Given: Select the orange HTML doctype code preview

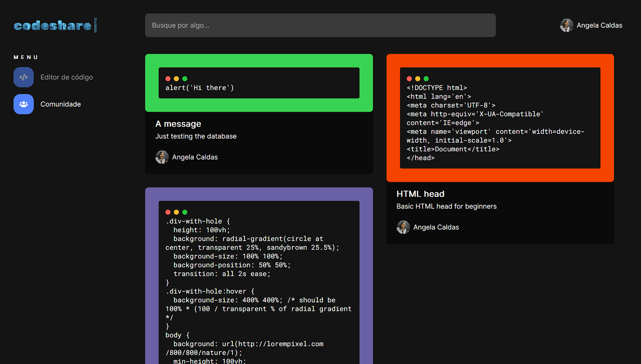Looking at the screenshot, I should pos(500,123).
